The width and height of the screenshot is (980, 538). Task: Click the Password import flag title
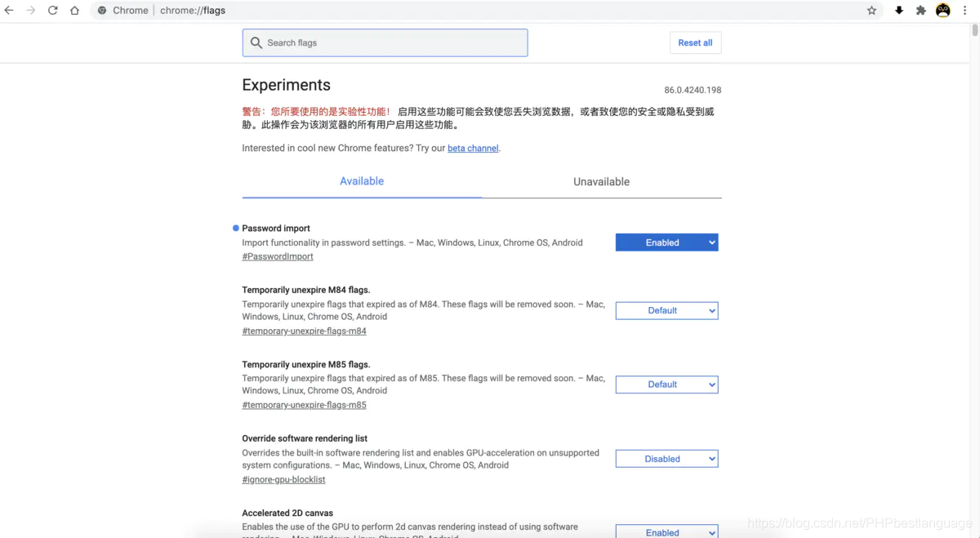[x=276, y=229]
